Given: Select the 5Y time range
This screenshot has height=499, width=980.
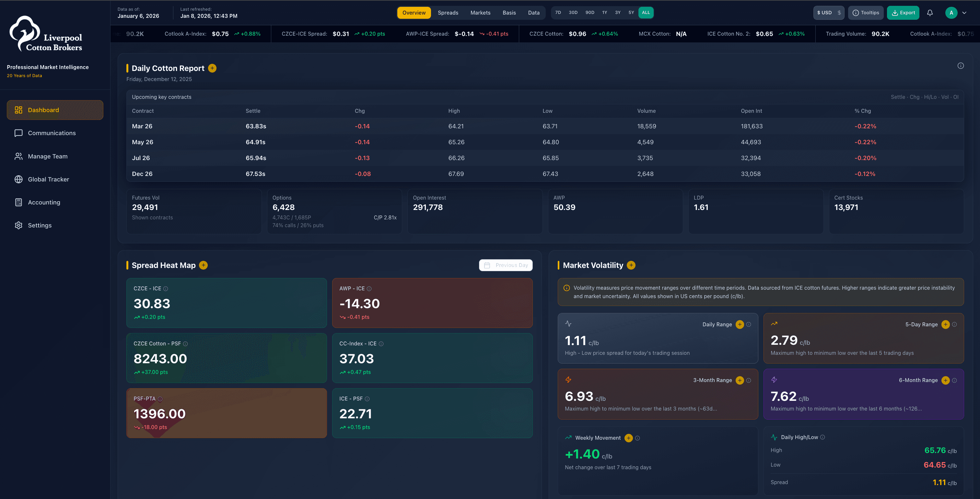Looking at the screenshot, I should tap(631, 13).
